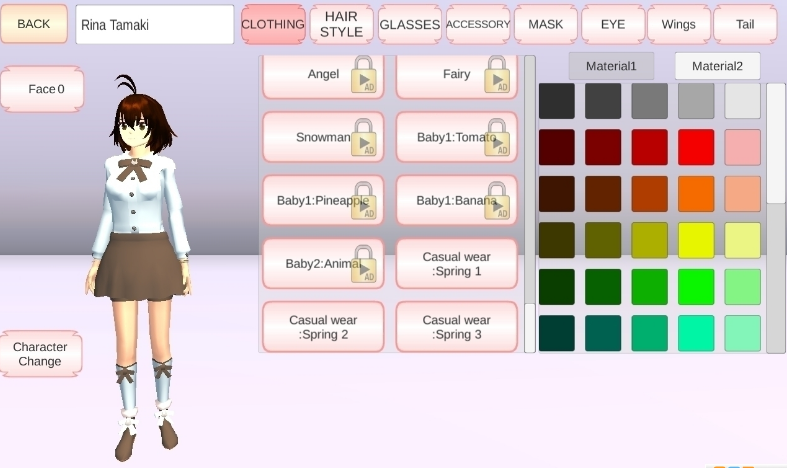Open the Material2 color tab
This screenshot has height=468, width=787.
click(717, 66)
